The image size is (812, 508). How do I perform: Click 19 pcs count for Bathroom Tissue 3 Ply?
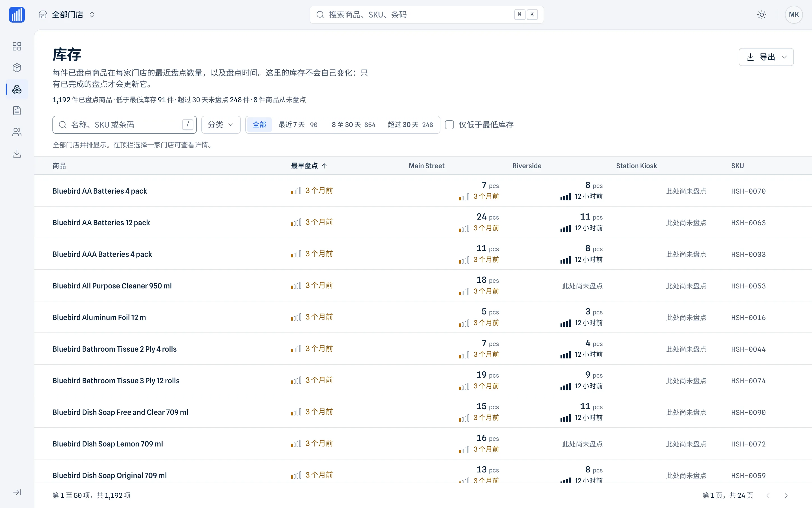click(487, 375)
